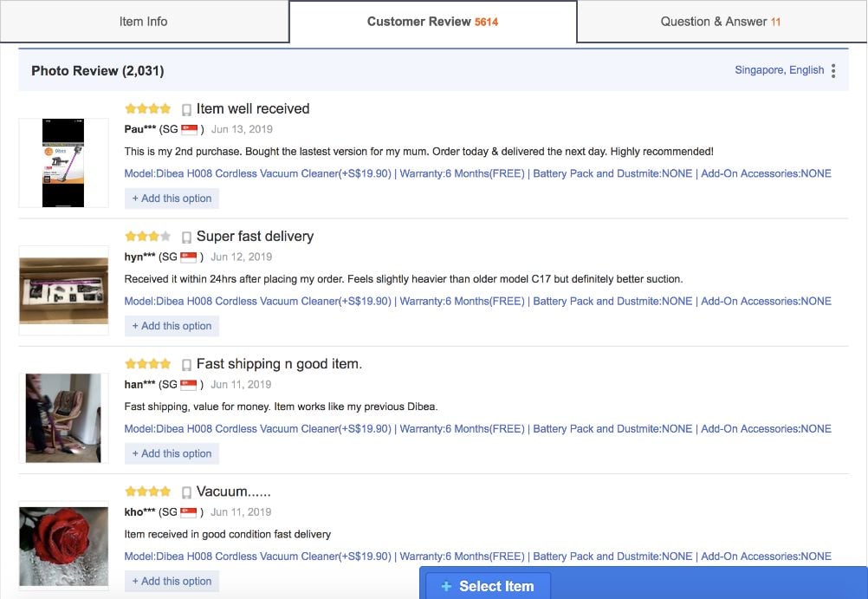Image resolution: width=868 pixels, height=599 pixels.
Task: Open vacuum box photo thumbnail from Pau***
Action: (63, 163)
